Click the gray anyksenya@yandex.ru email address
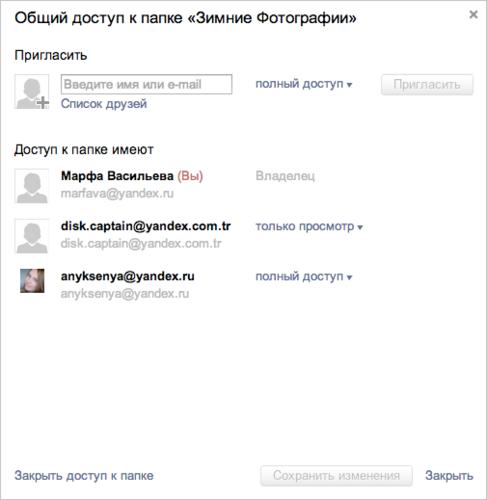This screenshot has width=487, height=500. [x=125, y=294]
